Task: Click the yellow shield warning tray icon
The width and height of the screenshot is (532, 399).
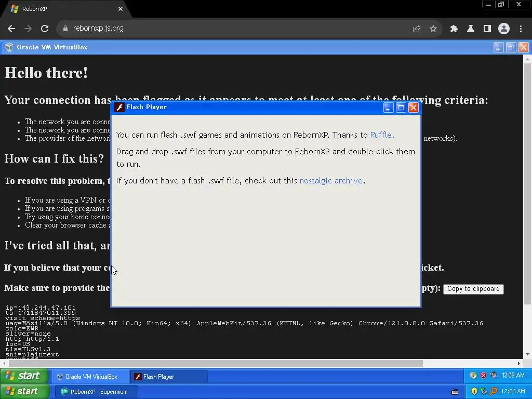Action: [x=474, y=391]
